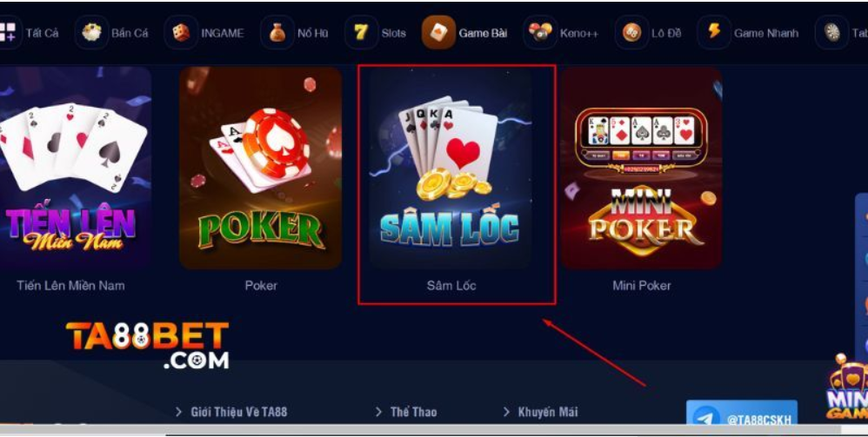Click the horizontal scrollbar at the bottom
The image size is (868, 437).
pyautogui.click(x=421, y=430)
